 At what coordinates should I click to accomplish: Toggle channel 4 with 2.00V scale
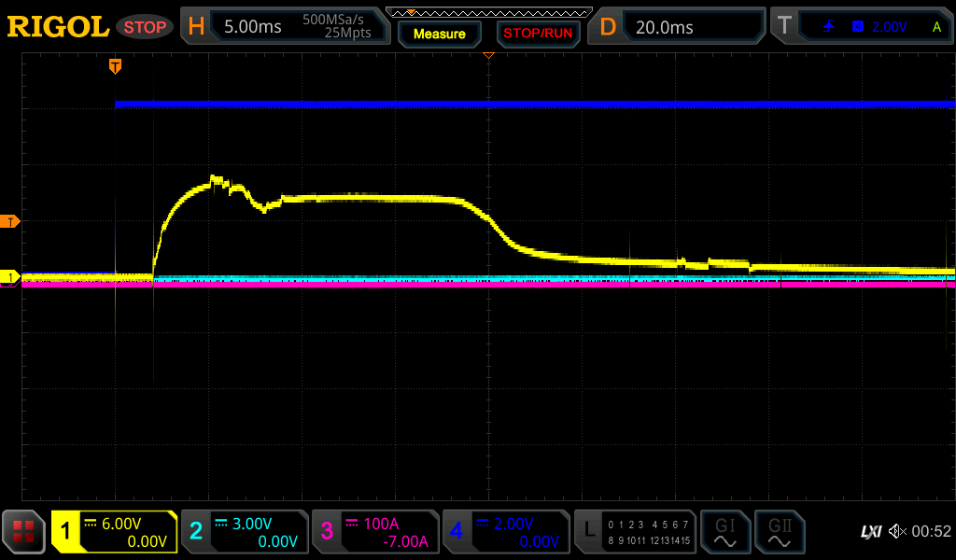pyautogui.click(x=506, y=532)
